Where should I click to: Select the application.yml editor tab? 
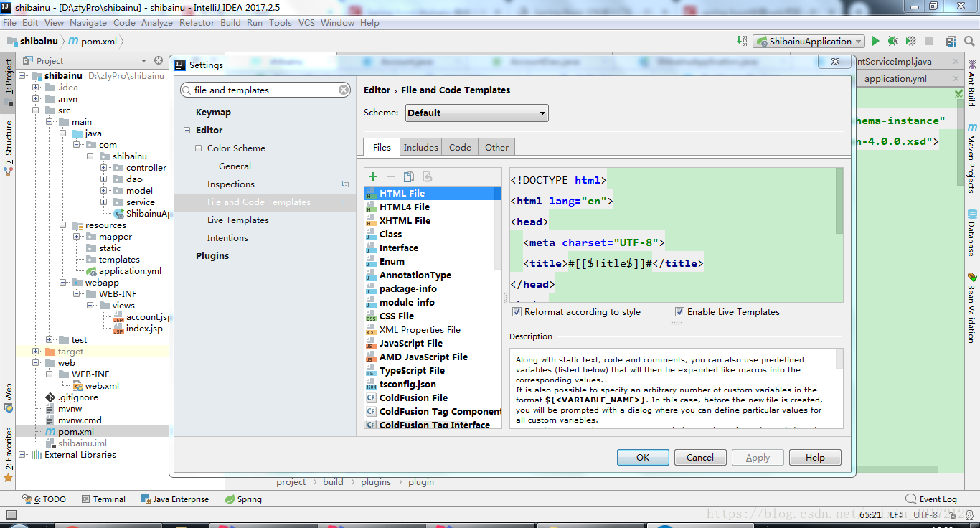pos(895,79)
